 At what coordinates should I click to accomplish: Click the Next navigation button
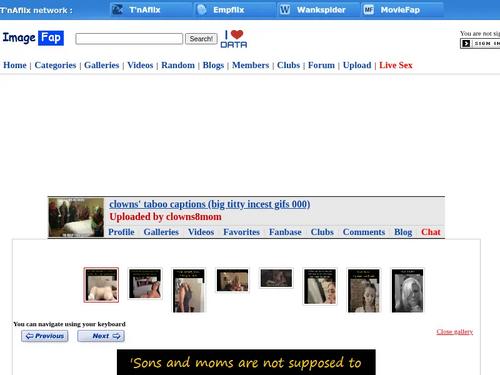(101, 336)
